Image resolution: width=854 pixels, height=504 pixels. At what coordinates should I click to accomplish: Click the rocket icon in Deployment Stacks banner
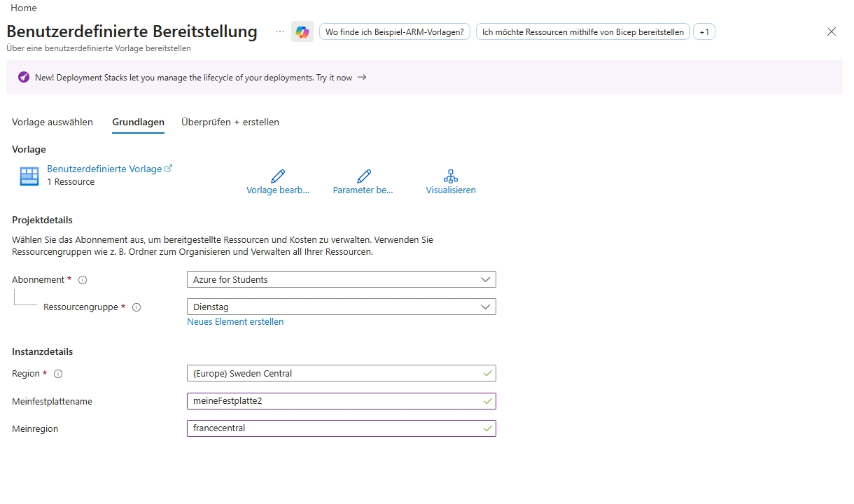point(24,78)
